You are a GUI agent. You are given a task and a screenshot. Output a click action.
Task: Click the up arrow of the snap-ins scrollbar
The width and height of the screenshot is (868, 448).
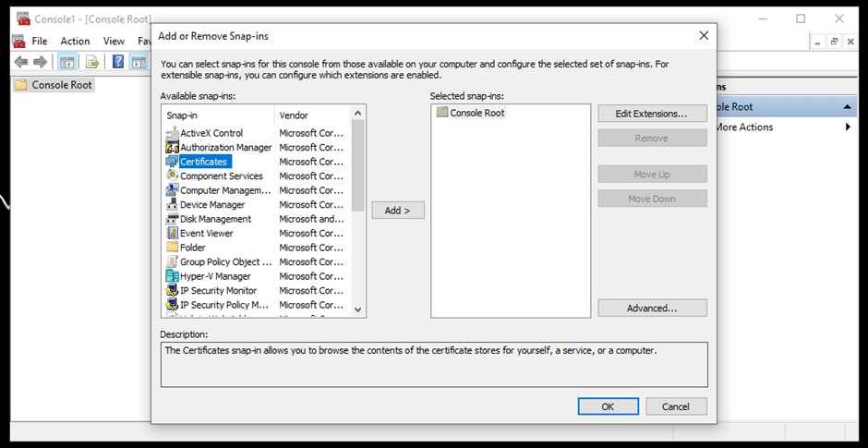357,113
